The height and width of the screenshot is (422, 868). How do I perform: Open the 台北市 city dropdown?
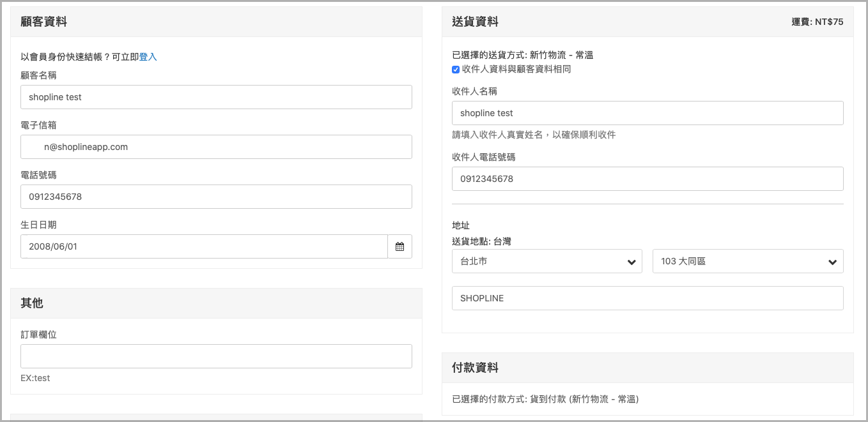point(547,261)
